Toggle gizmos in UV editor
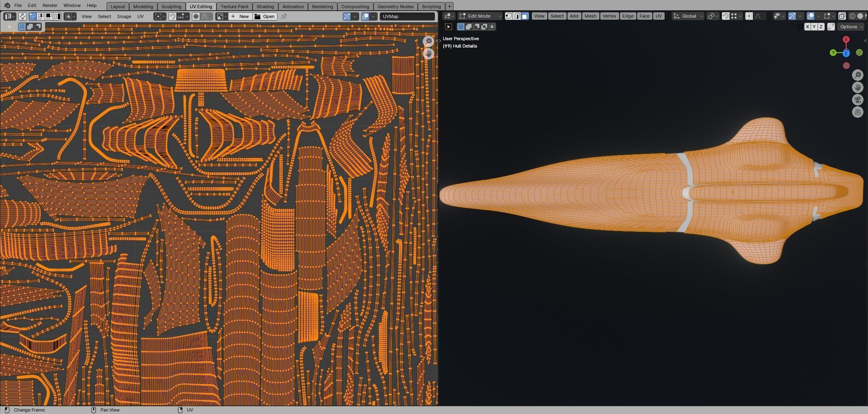This screenshot has height=414, width=868. click(x=346, y=16)
